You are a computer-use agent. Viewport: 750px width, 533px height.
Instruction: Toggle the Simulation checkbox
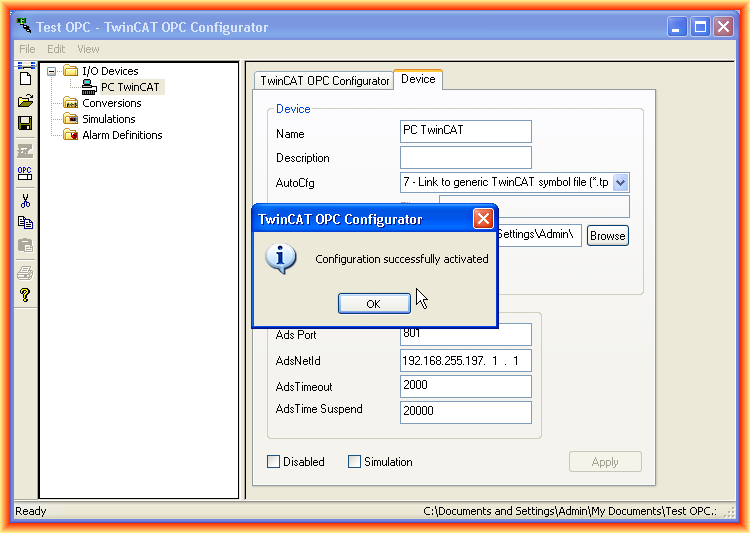(x=354, y=462)
